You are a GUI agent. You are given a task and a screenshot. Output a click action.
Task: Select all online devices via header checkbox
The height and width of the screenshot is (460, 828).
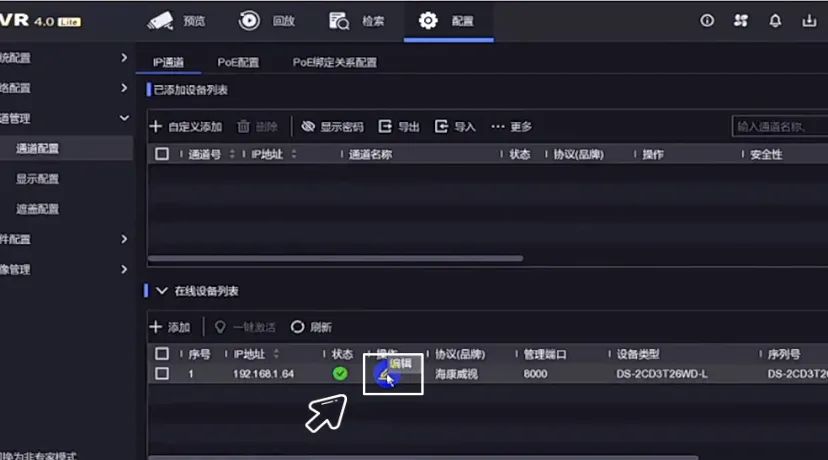[x=162, y=354]
